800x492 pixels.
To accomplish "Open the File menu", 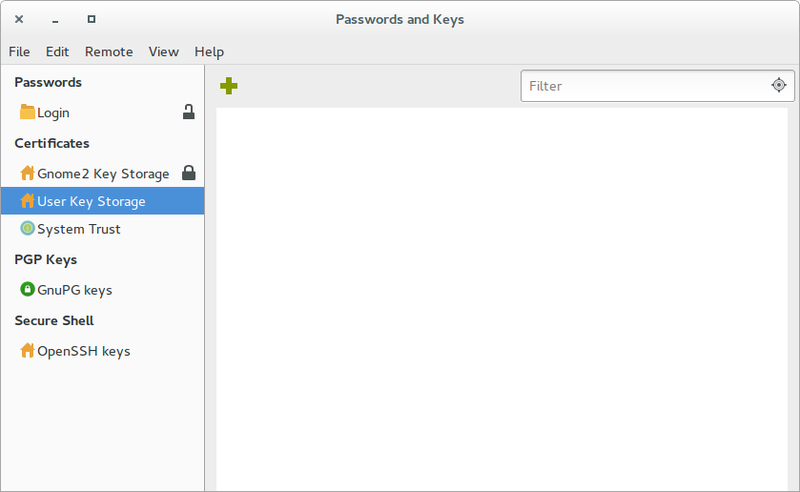I will 19,52.
